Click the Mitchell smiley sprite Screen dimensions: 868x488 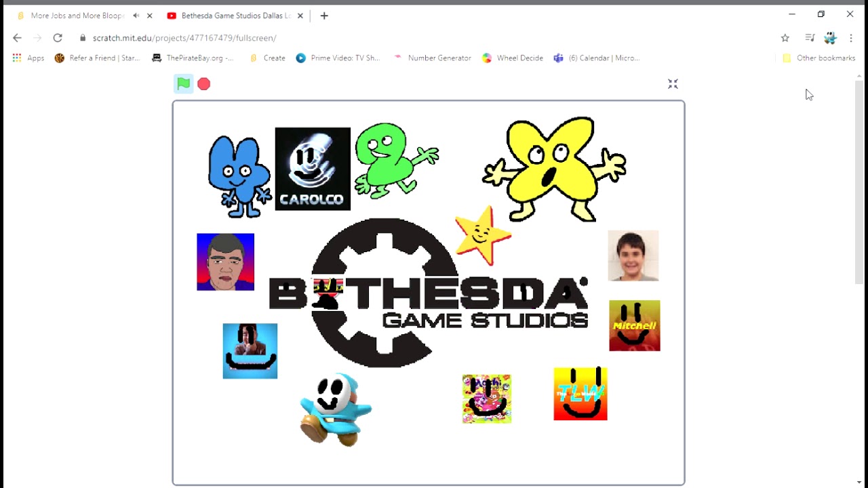[x=635, y=326]
